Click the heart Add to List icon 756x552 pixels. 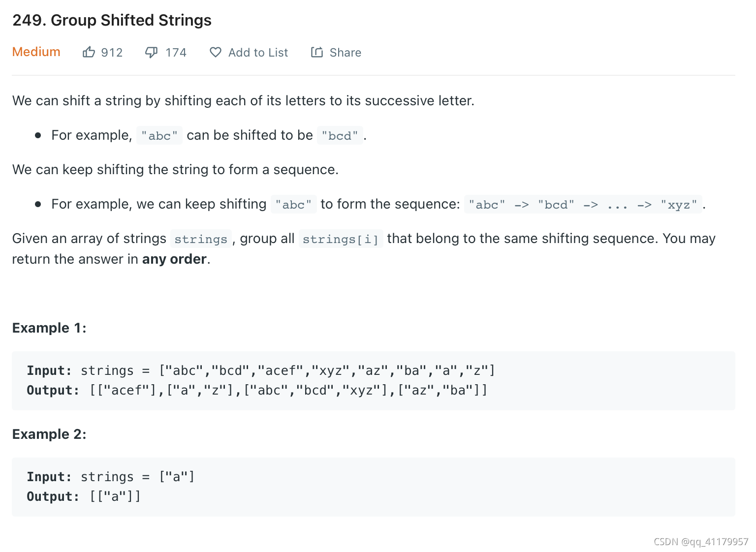pos(216,52)
